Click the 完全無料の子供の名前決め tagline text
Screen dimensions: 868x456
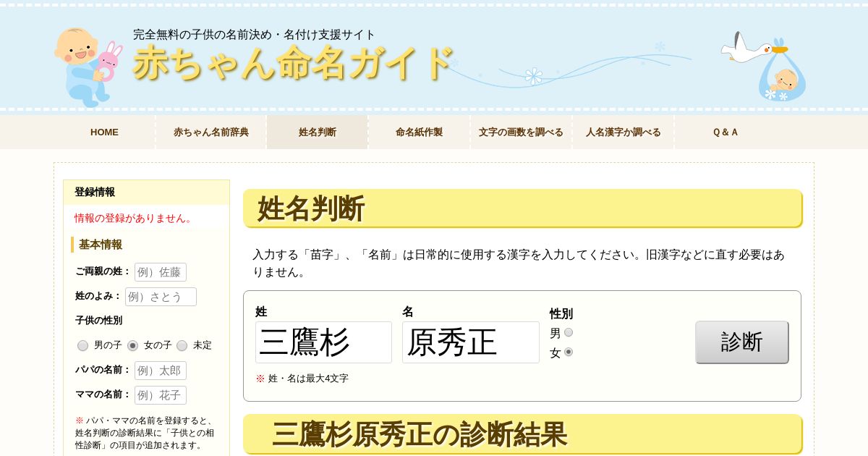point(254,34)
